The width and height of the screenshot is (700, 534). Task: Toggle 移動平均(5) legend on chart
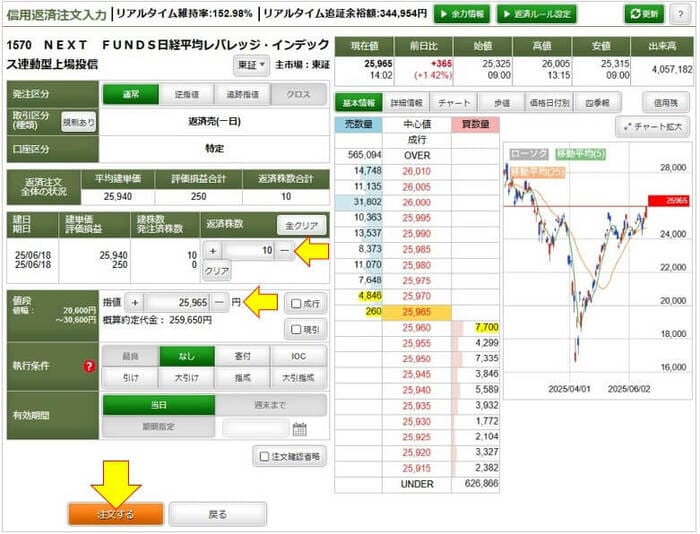pos(580,154)
